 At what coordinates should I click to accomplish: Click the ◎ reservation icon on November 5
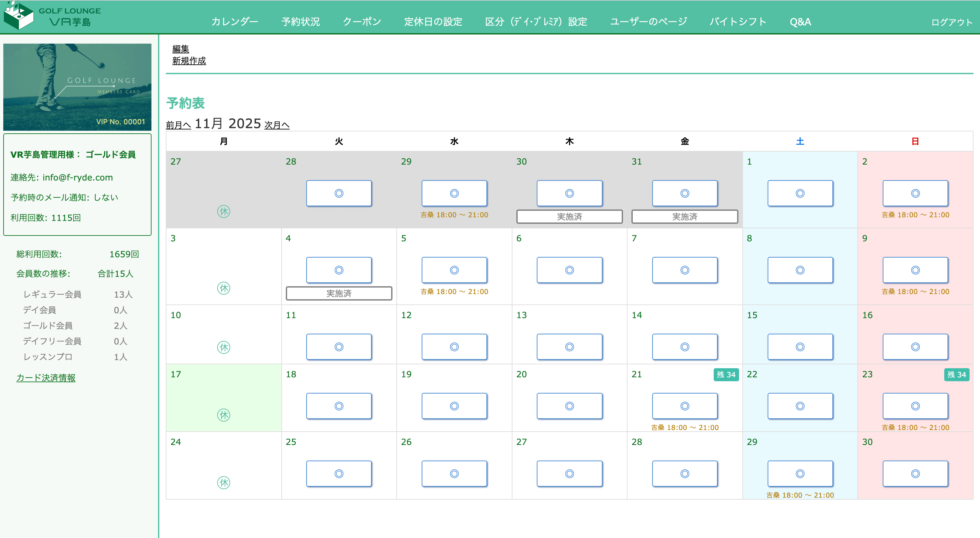454,270
